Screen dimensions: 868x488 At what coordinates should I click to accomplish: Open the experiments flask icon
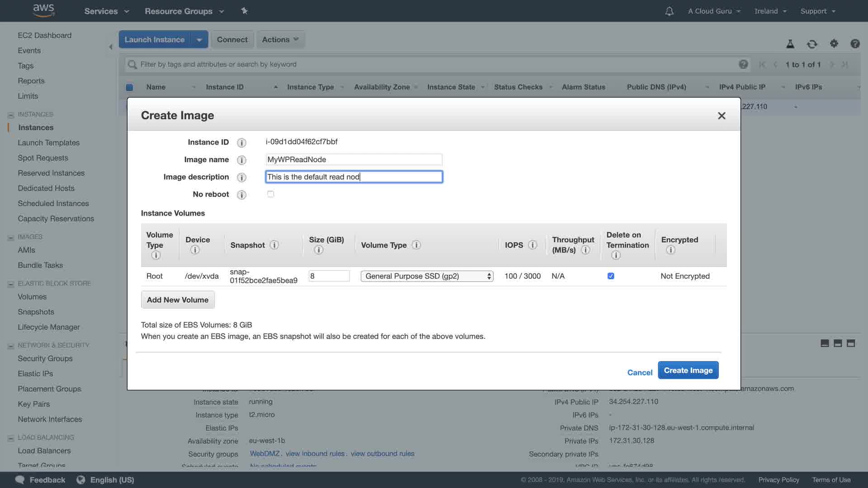pyautogui.click(x=790, y=44)
